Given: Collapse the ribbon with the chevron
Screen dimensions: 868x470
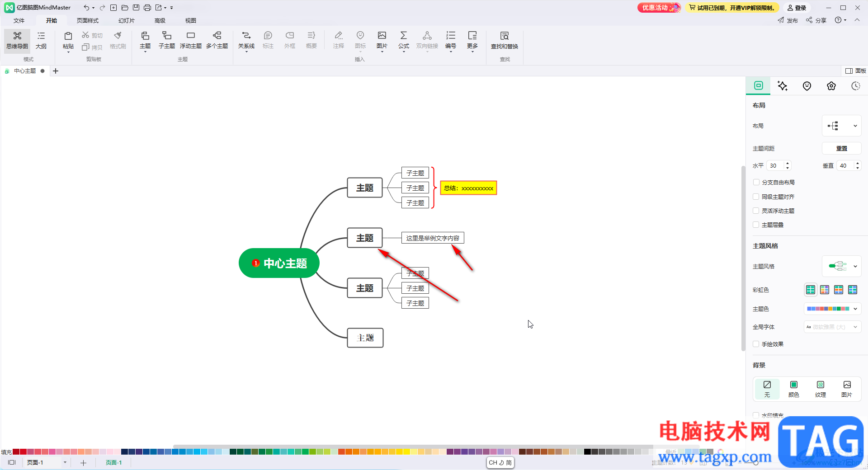Looking at the screenshot, I should point(857,20).
